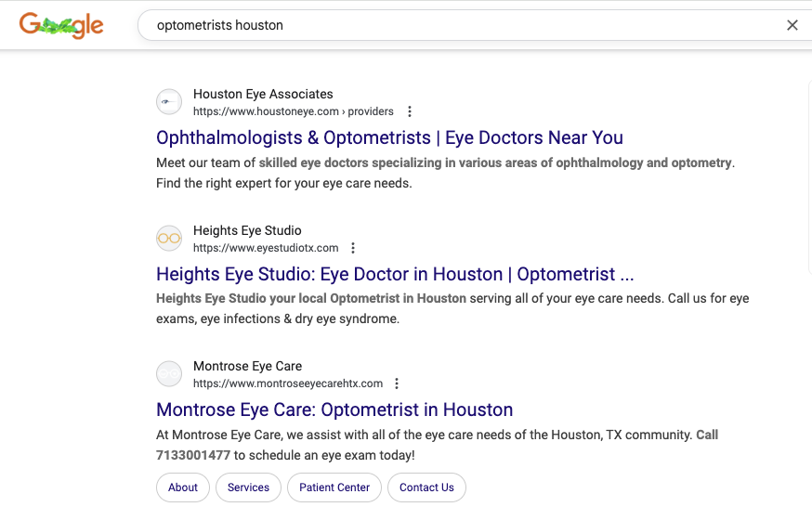Click the Montrose Eye Care favicon
The image size is (812, 520).
[x=169, y=373]
